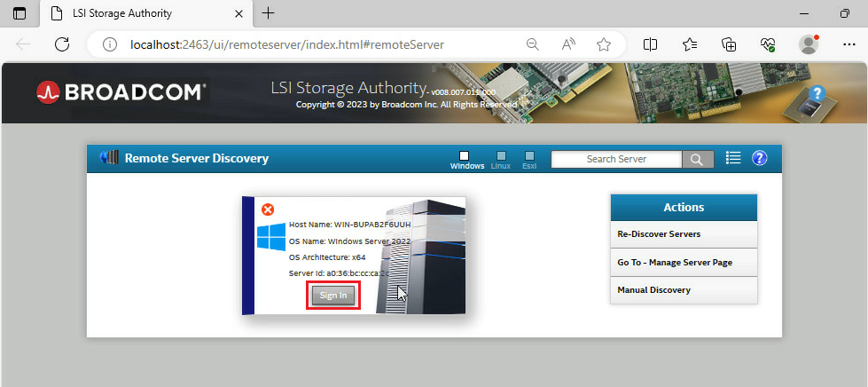Screen dimensions: 868x387
Task: Click the browser back arrow
Action: (x=23, y=44)
